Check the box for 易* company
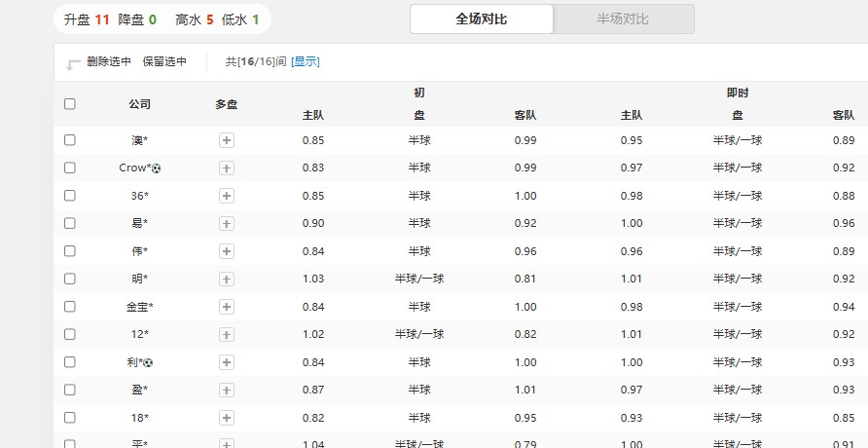This screenshot has height=448, width=868. click(70, 223)
